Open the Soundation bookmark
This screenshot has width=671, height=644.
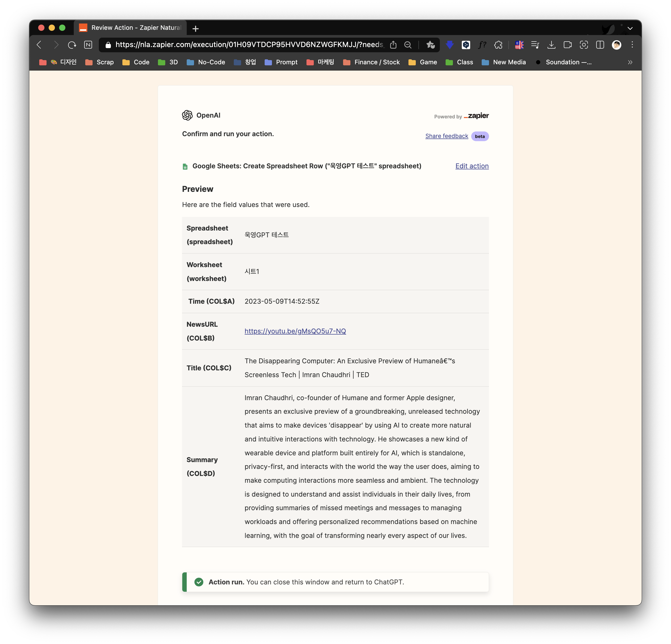coord(564,62)
